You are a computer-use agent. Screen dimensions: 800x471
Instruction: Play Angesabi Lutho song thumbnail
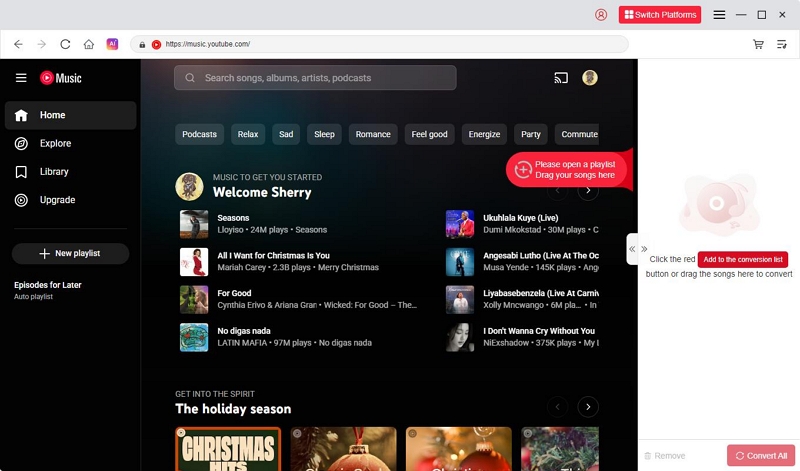pyautogui.click(x=460, y=262)
